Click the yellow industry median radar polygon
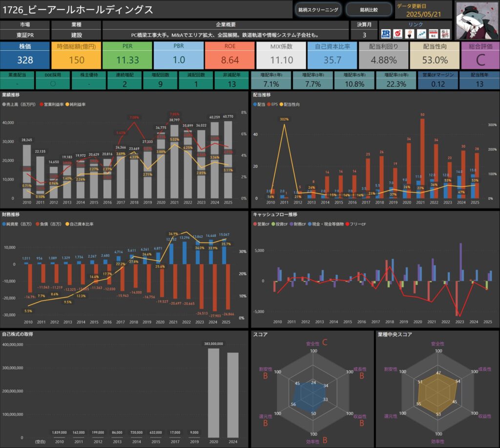The width and height of the screenshot is (500, 448). tap(439, 394)
